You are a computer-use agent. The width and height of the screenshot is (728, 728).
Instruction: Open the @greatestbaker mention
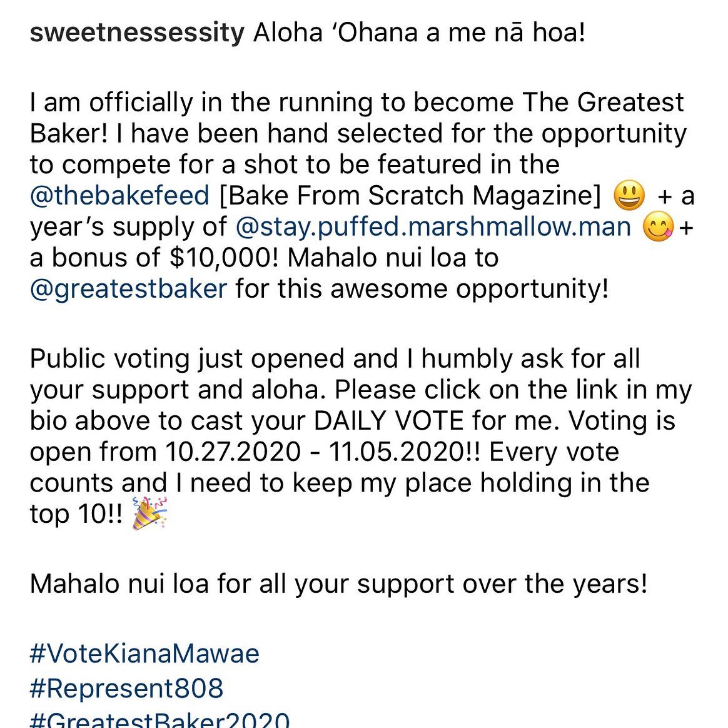pos(129,289)
